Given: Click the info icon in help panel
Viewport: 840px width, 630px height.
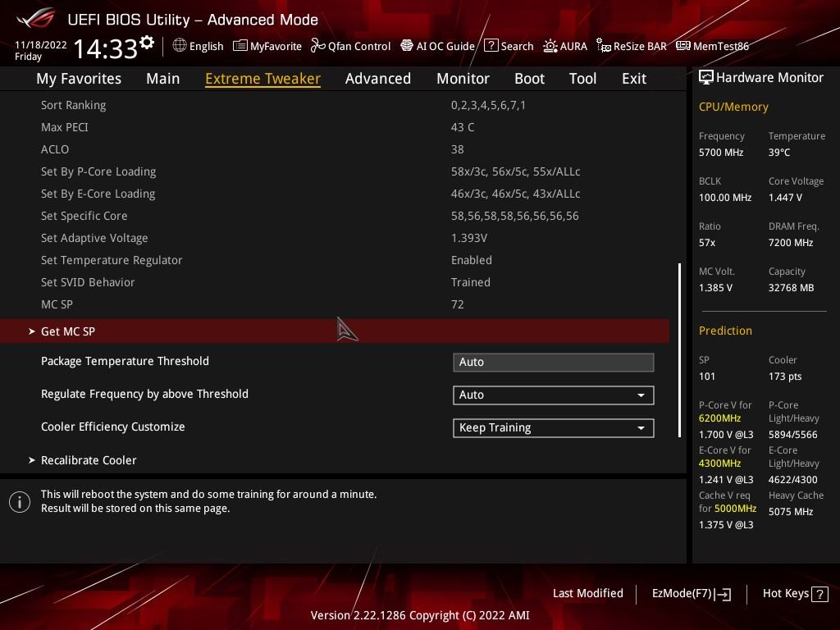Looking at the screenshot, I should (x=20, y=502).
